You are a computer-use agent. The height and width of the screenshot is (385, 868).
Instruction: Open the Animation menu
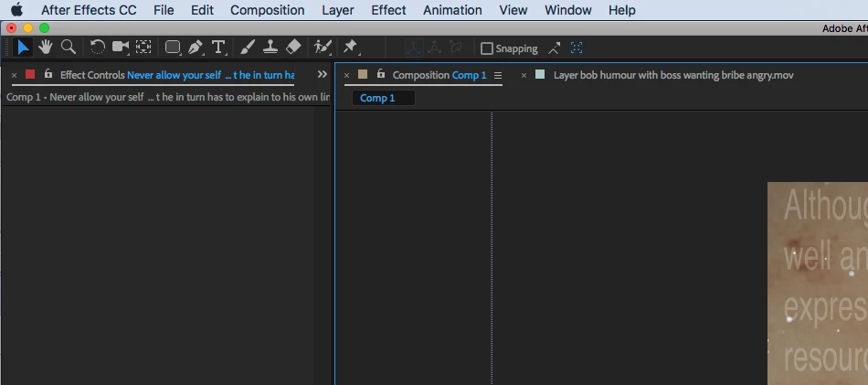point(452,10)
